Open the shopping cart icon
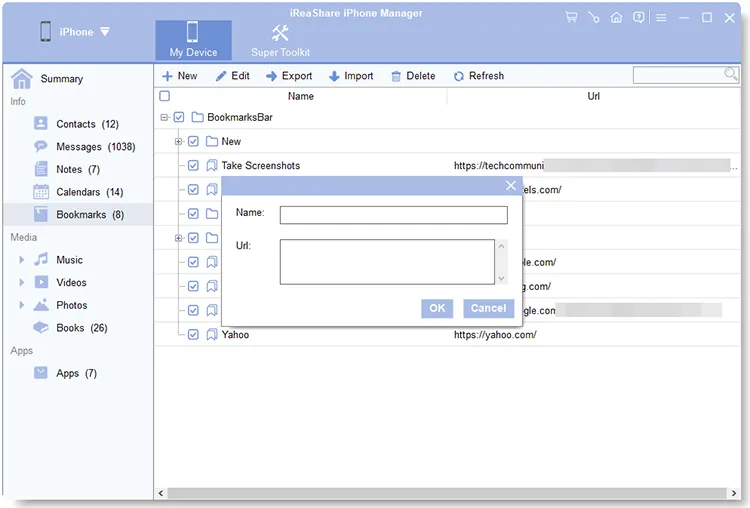This screenshot has height=508, width=750. click(x=571, y=18)
